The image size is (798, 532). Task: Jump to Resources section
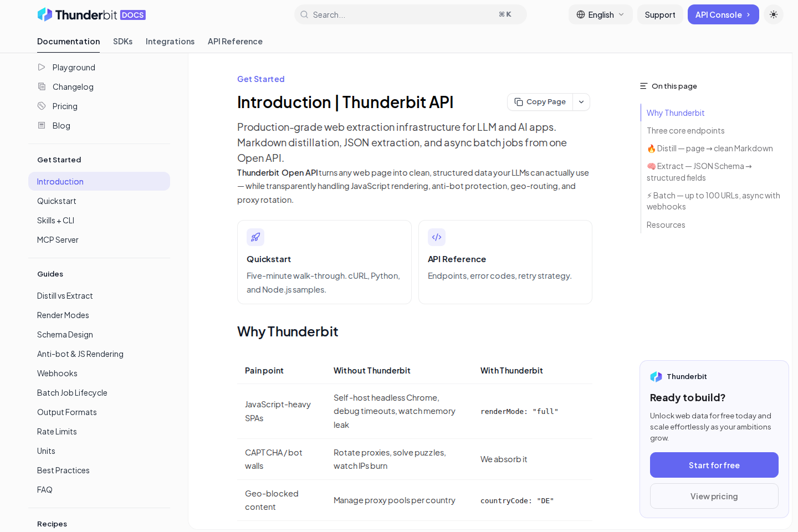666,224
